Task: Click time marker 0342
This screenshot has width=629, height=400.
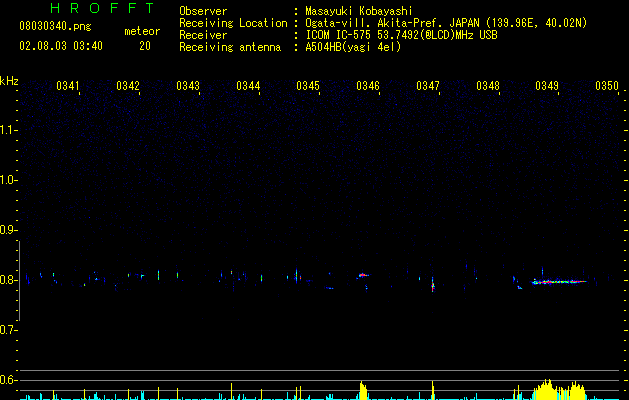Action: pyautogui.click(x=128, y=86)
